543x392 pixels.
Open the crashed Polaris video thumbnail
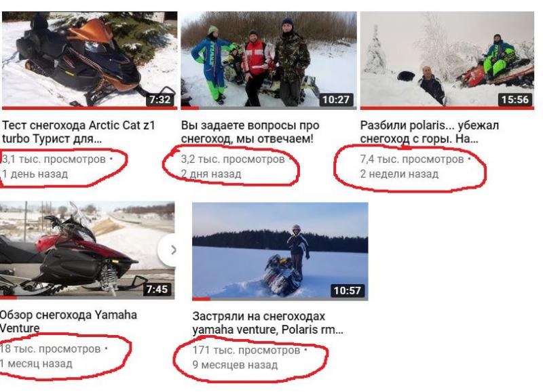tap(447, 60)
